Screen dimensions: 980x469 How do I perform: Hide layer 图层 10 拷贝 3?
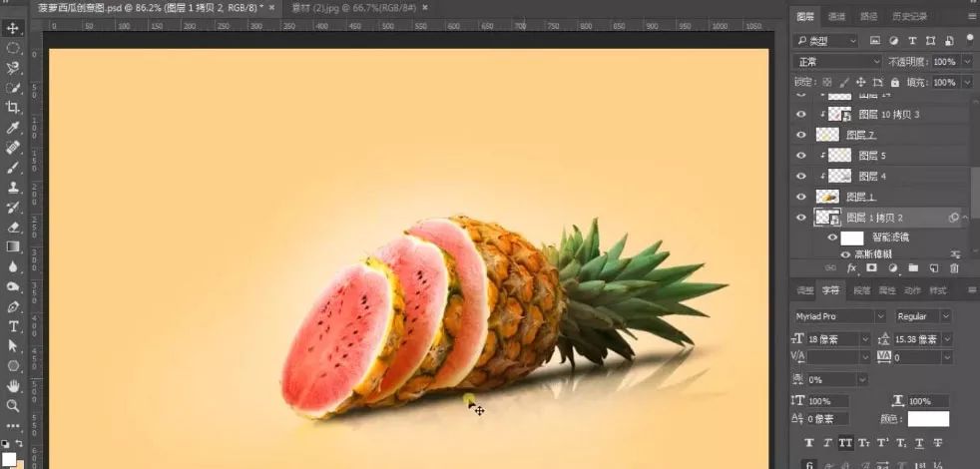[801, 115]
